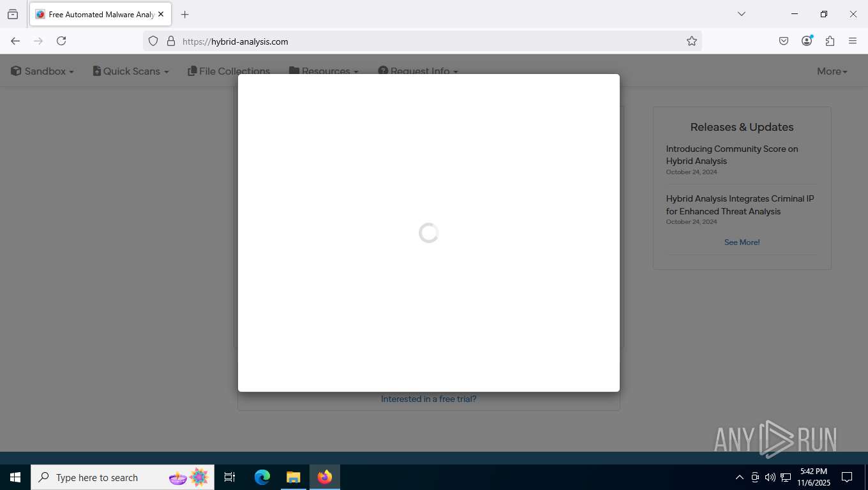This screenshot has width=868, height=490.
Task: Bookmark this page with the star icon
Action: point(692,41)
